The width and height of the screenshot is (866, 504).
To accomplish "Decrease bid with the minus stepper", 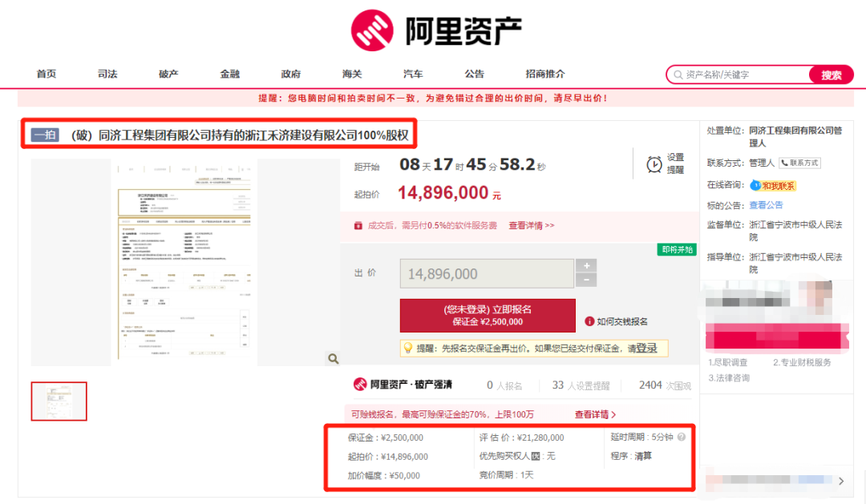I will coord(586,280).
